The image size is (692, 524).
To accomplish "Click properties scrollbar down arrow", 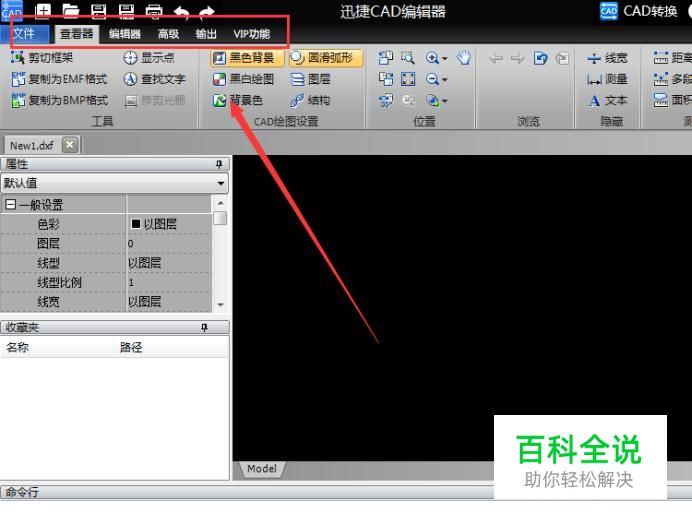I will [x=220, y=305].
